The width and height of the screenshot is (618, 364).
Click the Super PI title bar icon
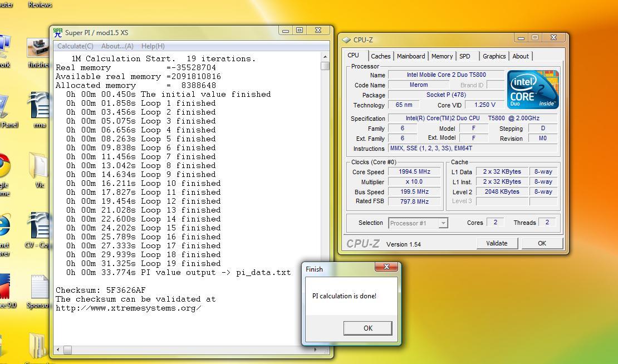click(x=57, y=33)
